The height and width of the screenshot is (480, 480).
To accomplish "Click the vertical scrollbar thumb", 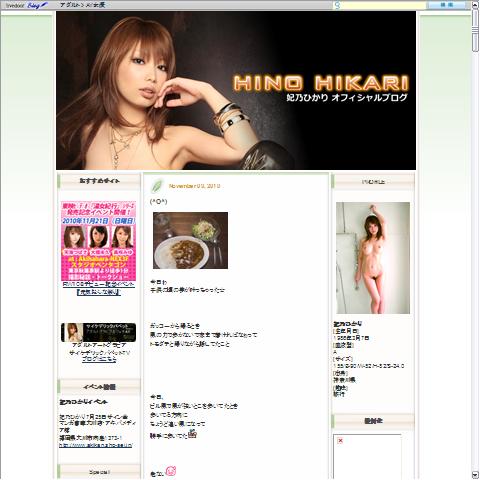I will click(476, 30).
